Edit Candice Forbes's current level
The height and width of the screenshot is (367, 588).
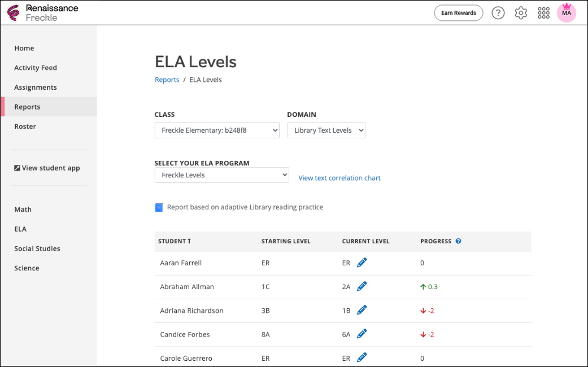click(x=361, y=334)
